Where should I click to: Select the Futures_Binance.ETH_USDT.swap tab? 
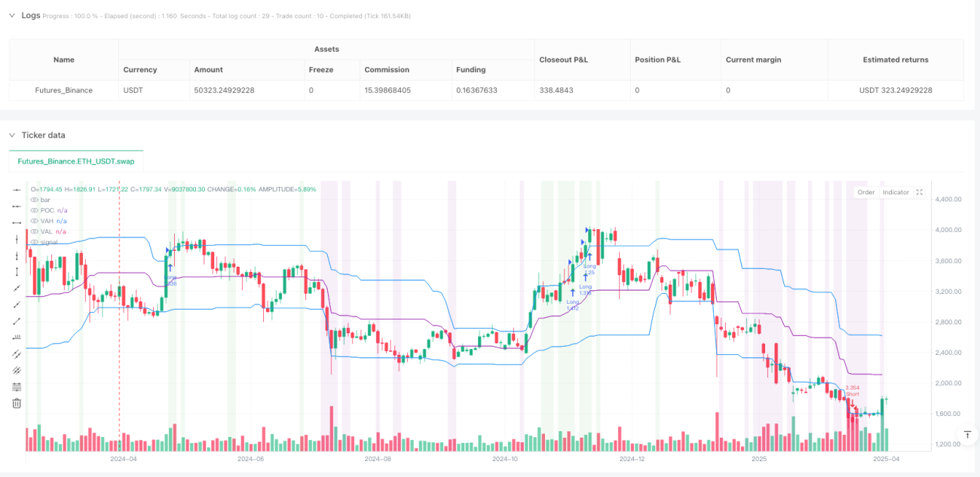pyautogui.click(x=76, y=161)
